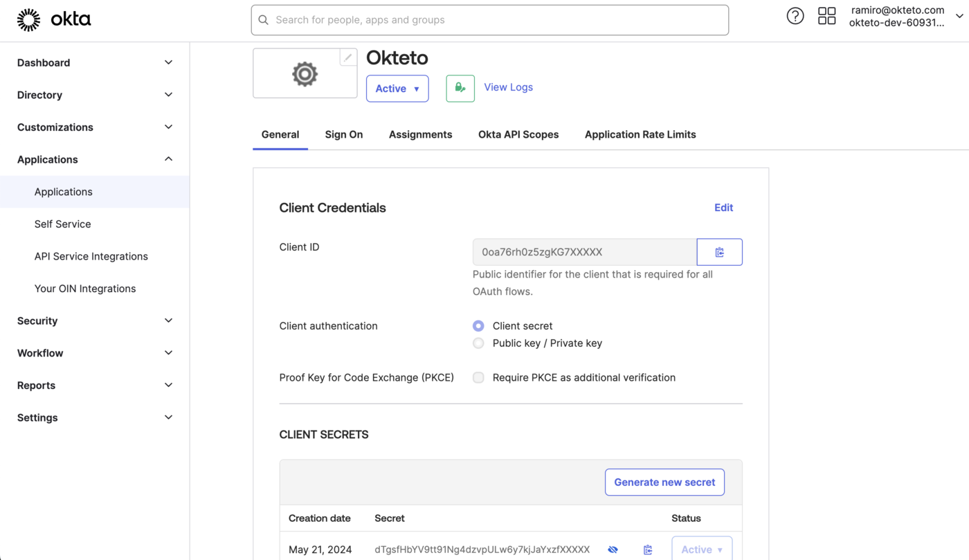Click the pencil icon on the app logo
Viewport: 969px width, 560px height.
[347, 57]
